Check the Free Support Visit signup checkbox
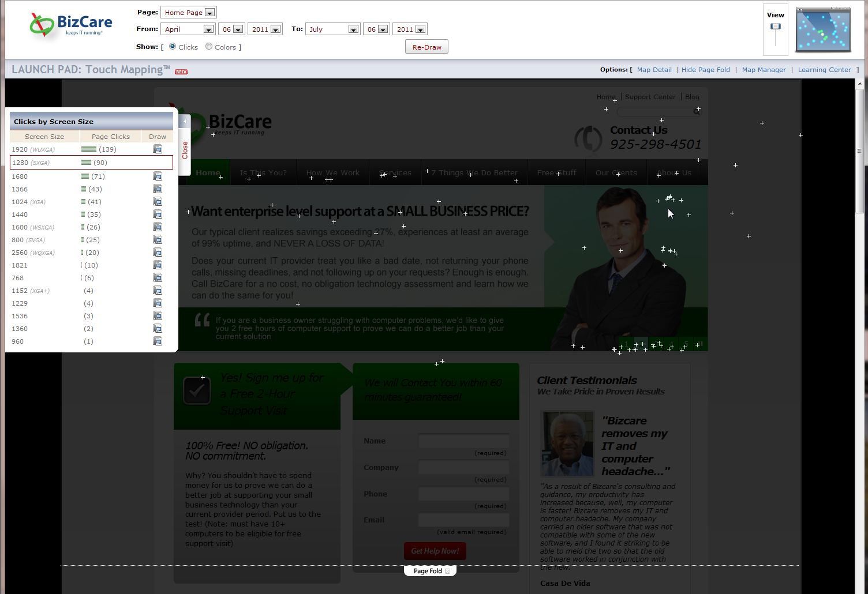Screen dimensions: 868x594 tap(197, 390)
